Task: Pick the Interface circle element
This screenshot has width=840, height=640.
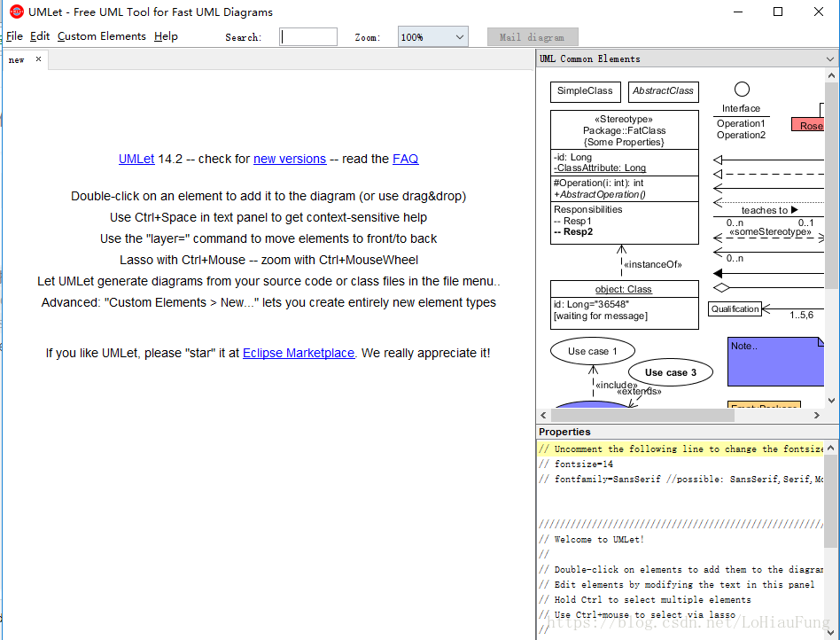Action: 742,90
